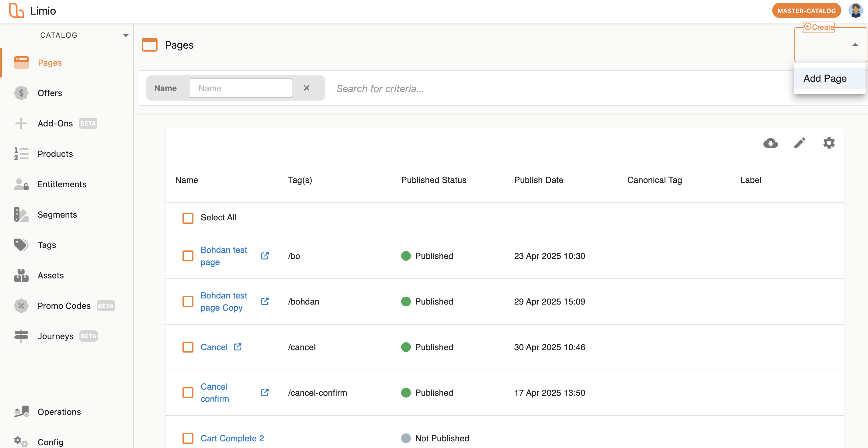Click the Promo Codes percent icon
Viewport: 868px width, 448px height.
coord(21,305)
